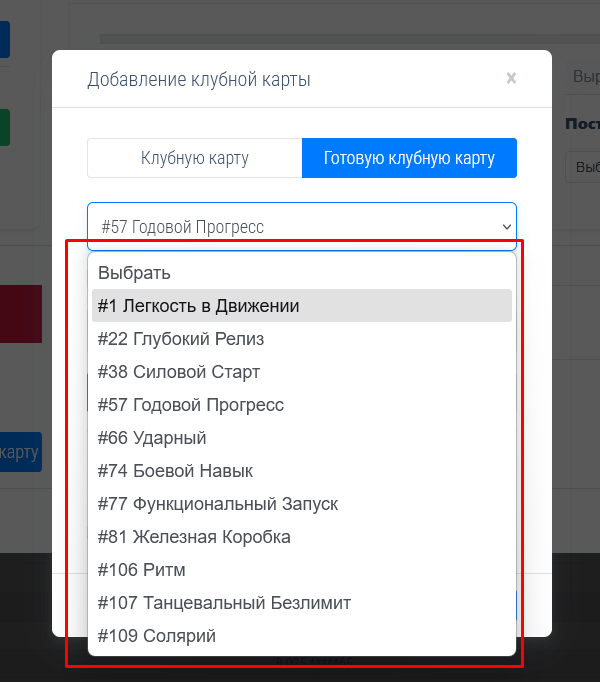Select the "#106 Ритм" option

pos(142,570)
